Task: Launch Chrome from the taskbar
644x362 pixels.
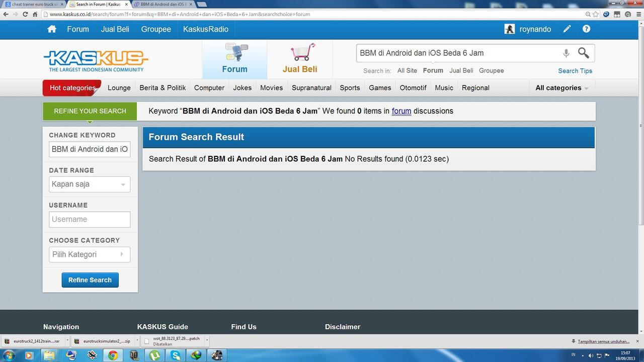Action: click(113, 355)
